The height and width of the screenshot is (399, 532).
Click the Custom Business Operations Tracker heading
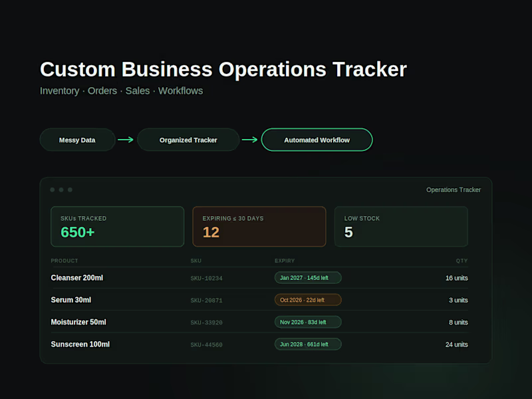tap(223, 70)
